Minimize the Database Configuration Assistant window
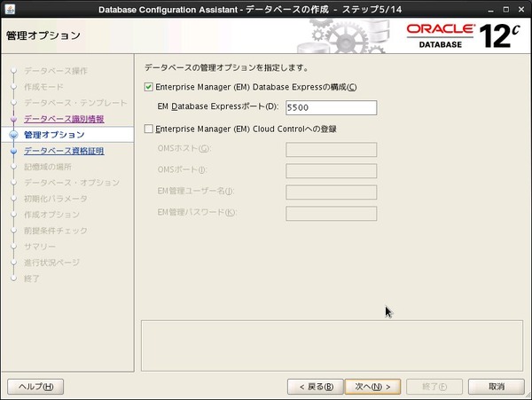This screenshot has width=532, height=400. 490,10
